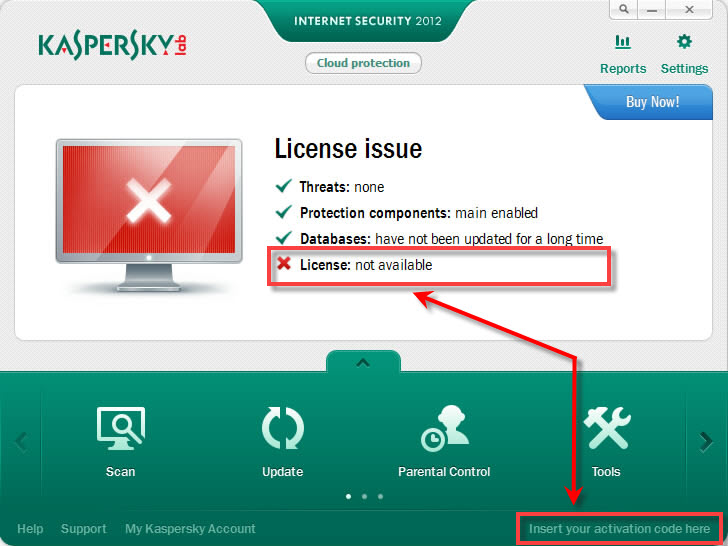Open the Scan tool icon

(121, 428)
